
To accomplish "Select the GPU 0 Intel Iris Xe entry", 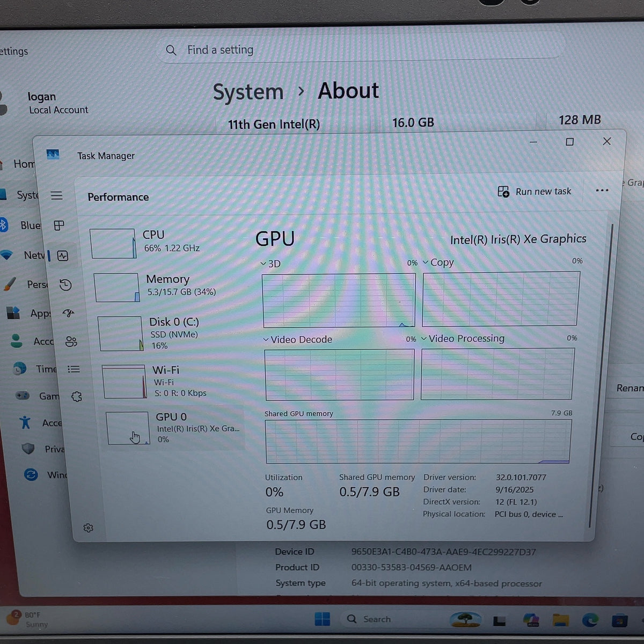I will [175, 428].
